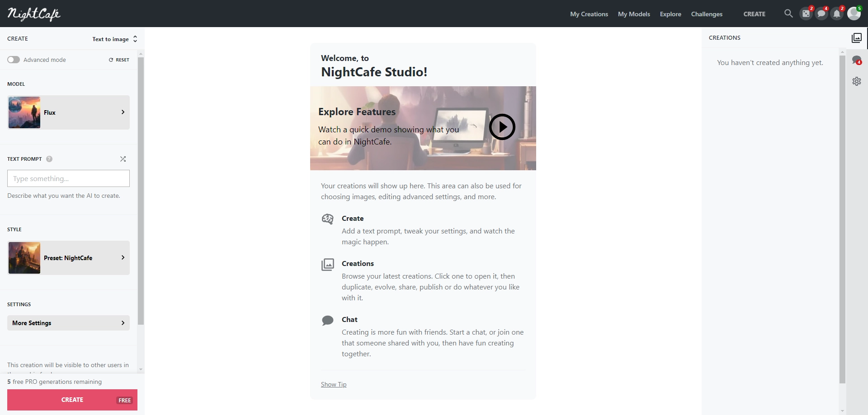Click the CREATIONS panel header

click(725, 38)
